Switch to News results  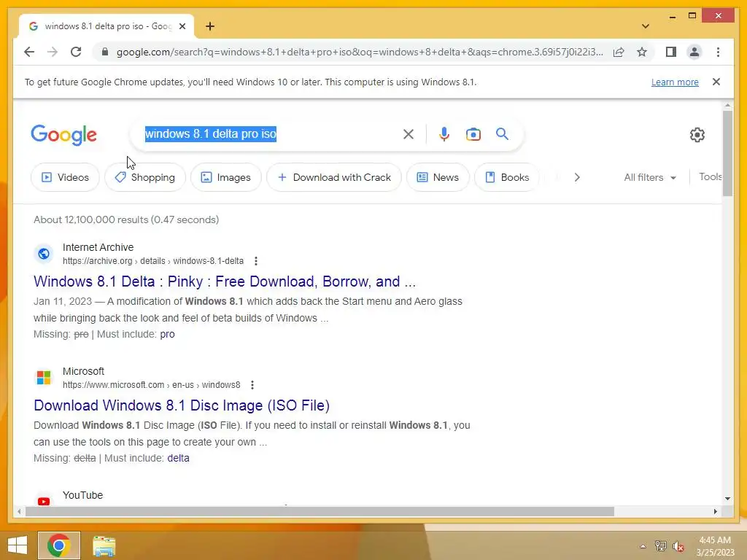point(438,177)
